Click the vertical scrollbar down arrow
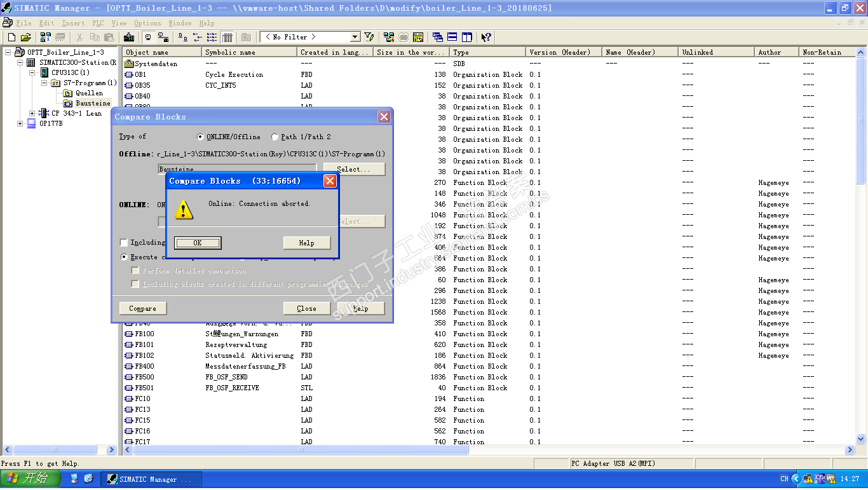This screenshot has width=868, height=490. pos(862,439)
